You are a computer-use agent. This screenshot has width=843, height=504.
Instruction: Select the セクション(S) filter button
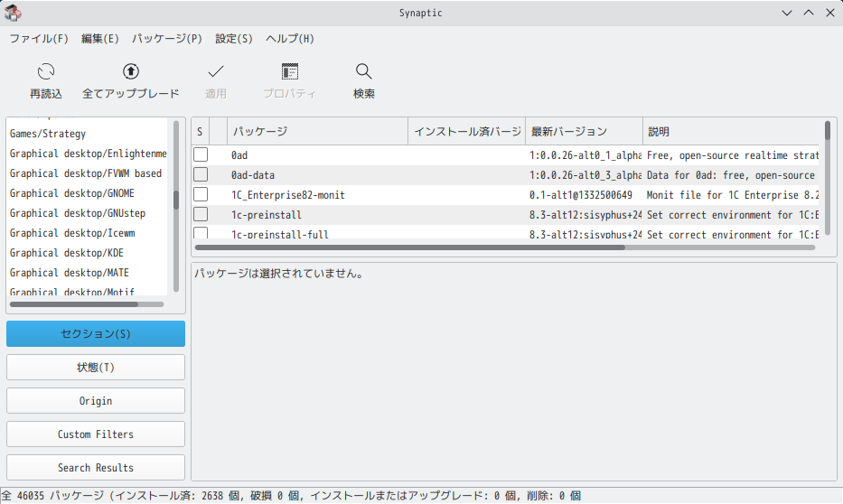(96, 333)
